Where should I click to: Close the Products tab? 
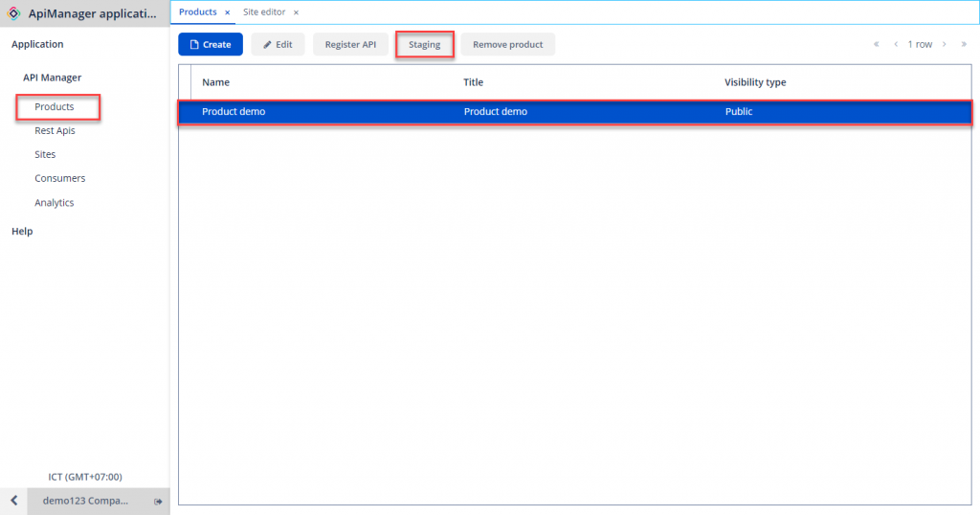227,12
